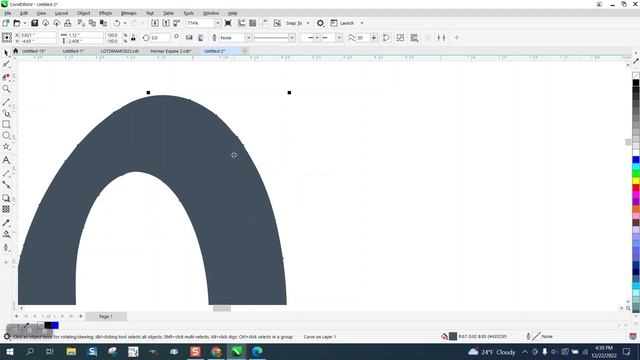Select the Interactive Fill tool

[x=6, y=234]
